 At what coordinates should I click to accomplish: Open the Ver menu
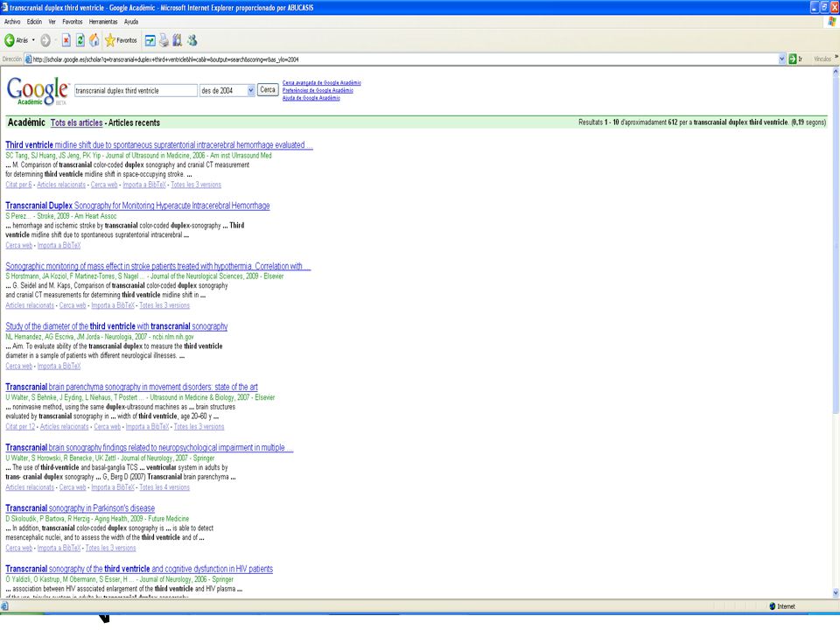click(52, 22)
